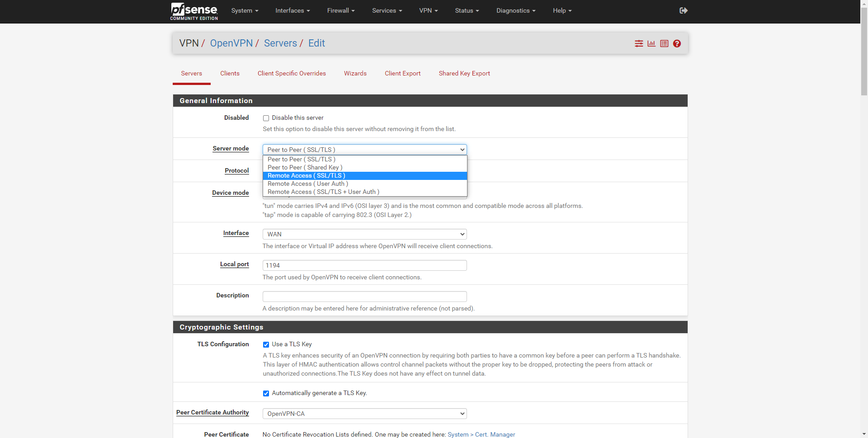Click the Local port input field
This screenshot has width=868, height=438.
coord(364,265)
